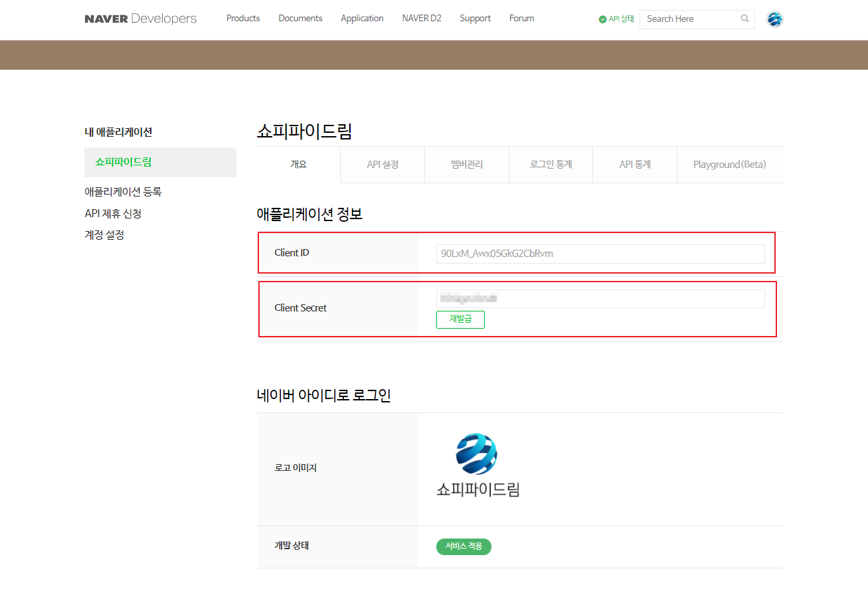Click the Client Secret value field
The width and height of the screenshot is (868, 589).
click(x=600, y=299)
